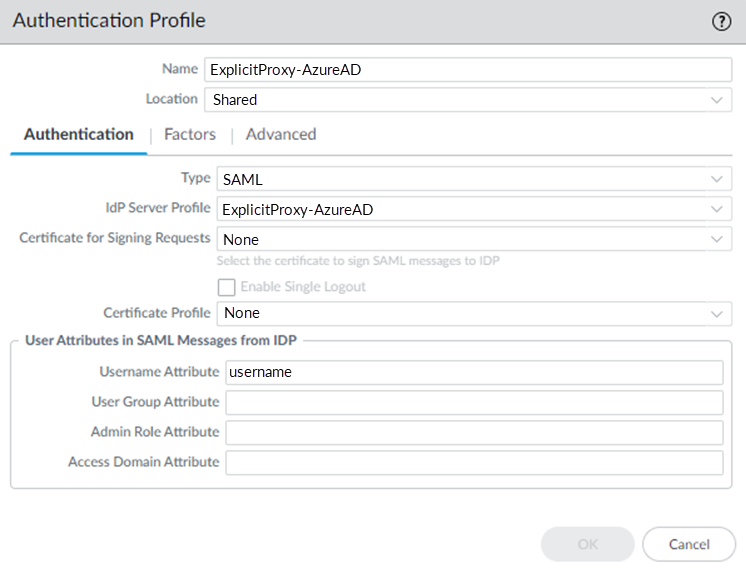Open the Certificate Profile dropdown
746x578 pixels.
click(474, 313)
